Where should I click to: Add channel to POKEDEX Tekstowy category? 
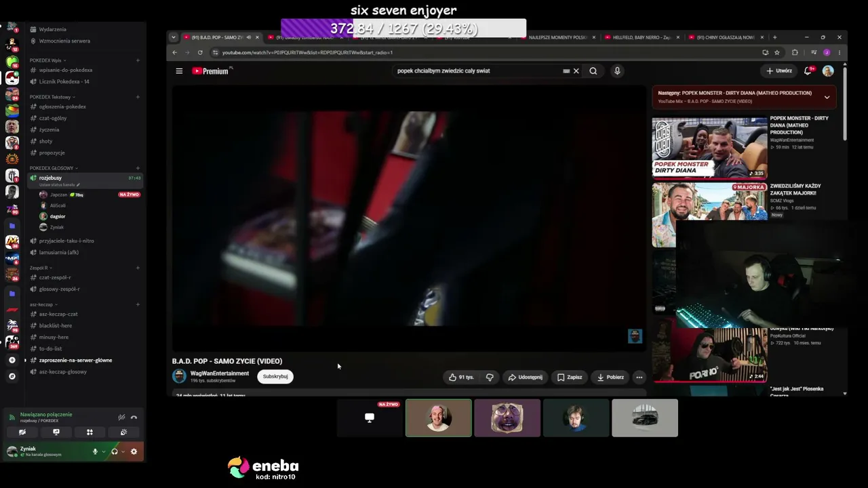click(138, 97)
